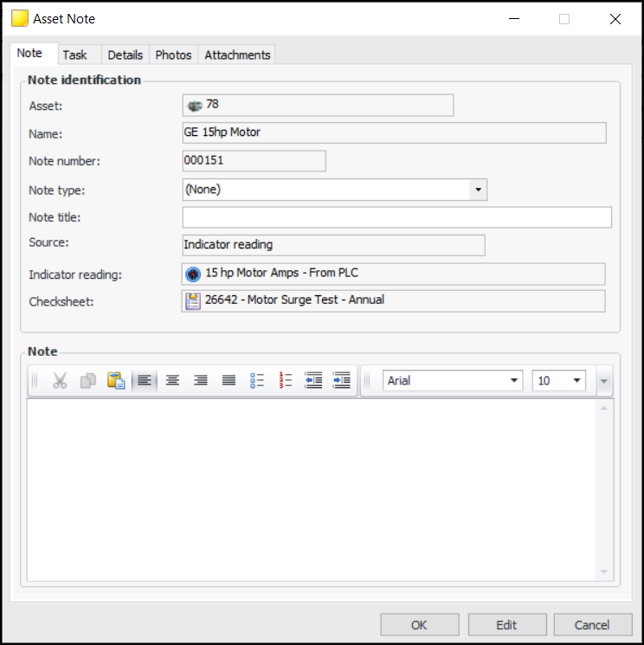The image size is (644, 645).
Task: Insert a numbered list
Action: [x=286, y=381]
